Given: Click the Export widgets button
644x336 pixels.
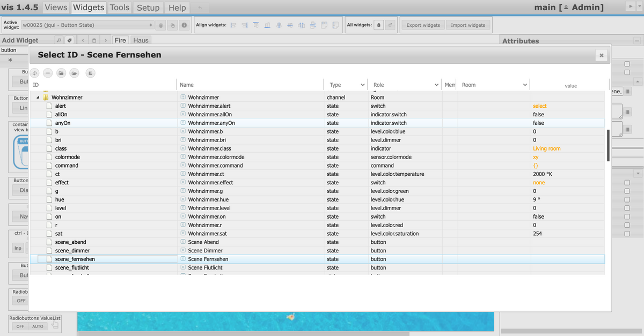Looking at the screenshot, I should click(423, 25).
